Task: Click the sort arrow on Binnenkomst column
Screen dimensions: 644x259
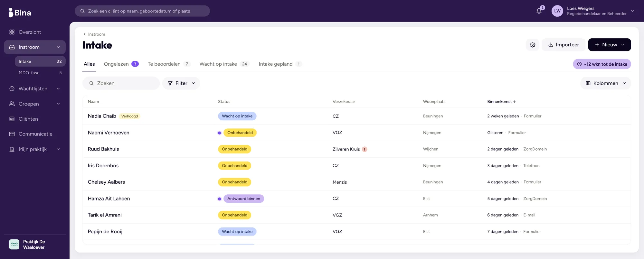Action: tap(515, 102)
